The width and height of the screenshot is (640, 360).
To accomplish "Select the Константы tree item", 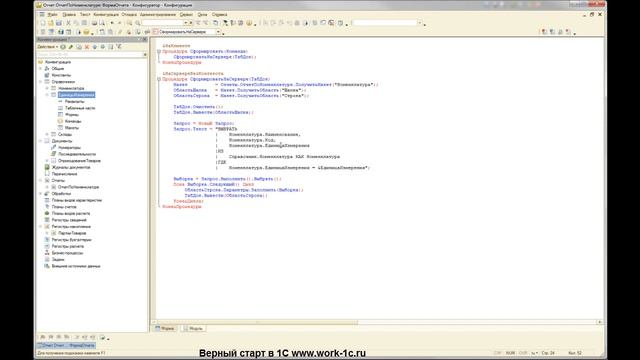I will (x=61, y=75).
